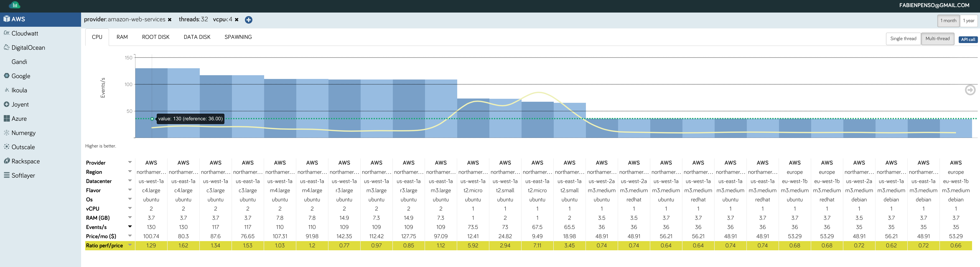Open Gandi in the sidebar

(x=19, y=62)
